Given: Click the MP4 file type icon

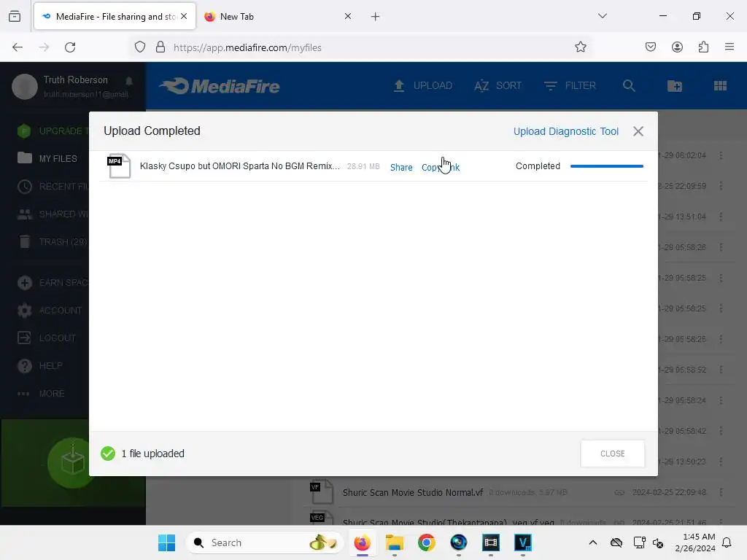Looking at the screenshot, I should pos(119,166).
